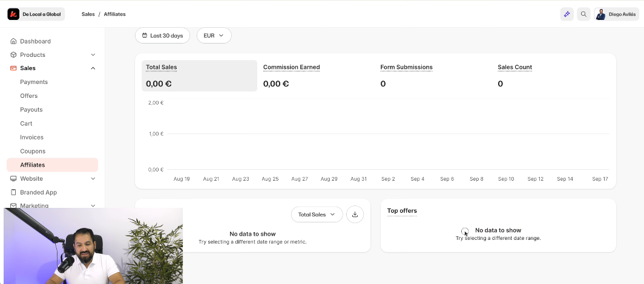
Task: Click the Sales breadcrumb link
Action: tap(88, 14)
